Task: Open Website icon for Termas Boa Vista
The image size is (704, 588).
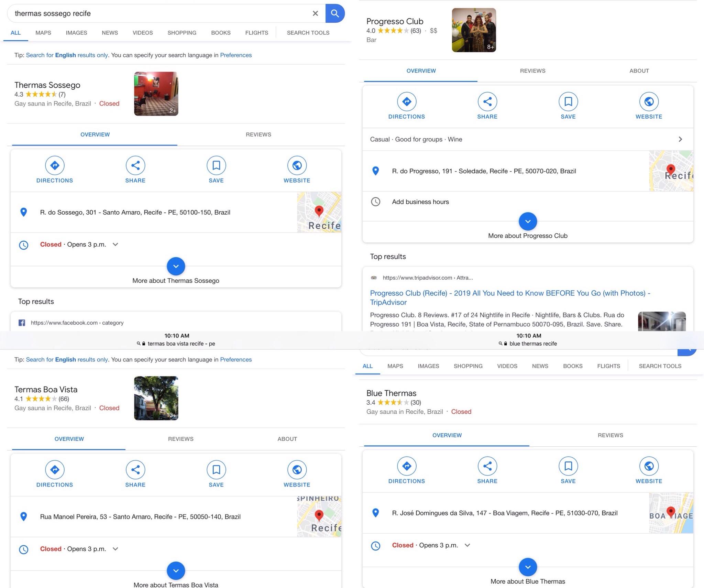Action: 297,470
